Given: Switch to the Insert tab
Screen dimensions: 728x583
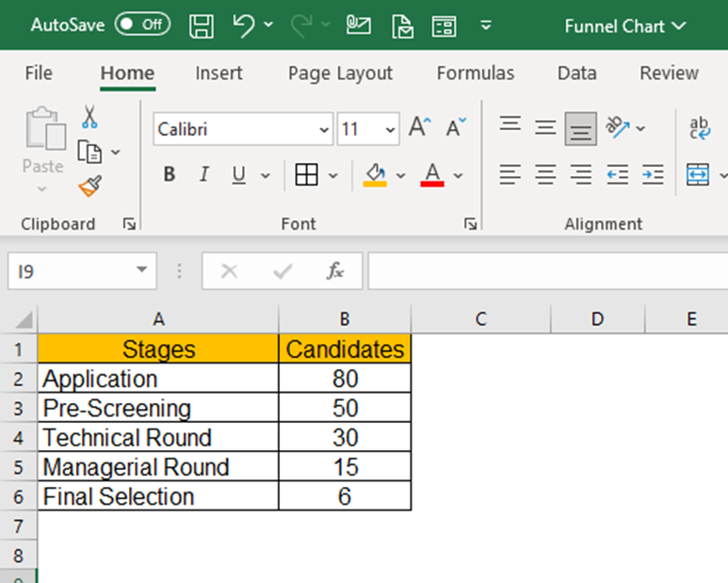Looking at the screenshot, I should pos(218,73).
